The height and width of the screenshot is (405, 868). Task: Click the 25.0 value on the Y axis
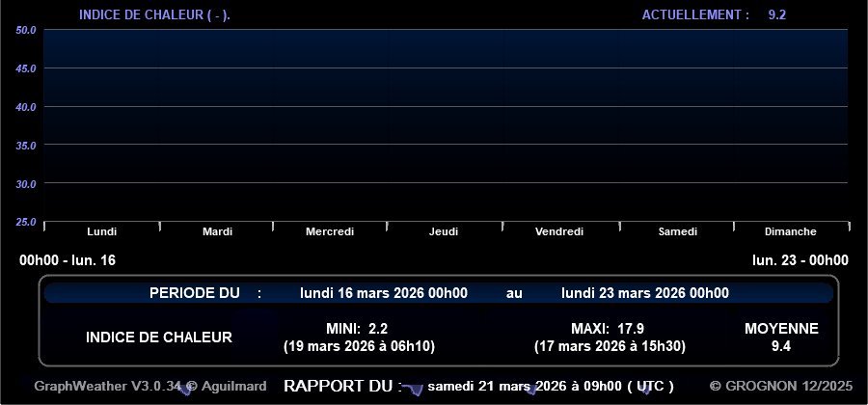pyautogui.click(x=26, y=222)
